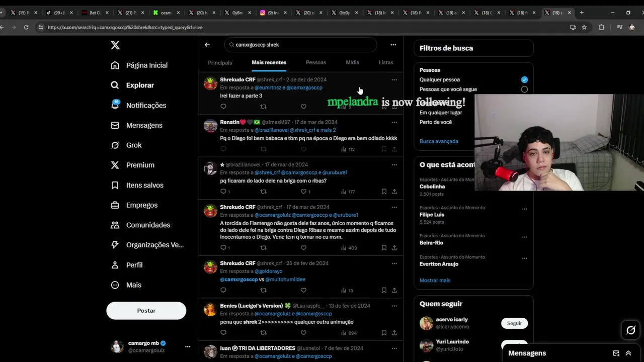Click the camxrgosccp shrek search field

pos(300,45)
